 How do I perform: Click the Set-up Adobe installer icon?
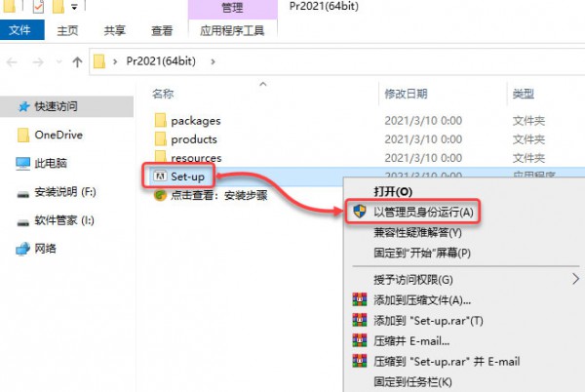click(161, 176)
